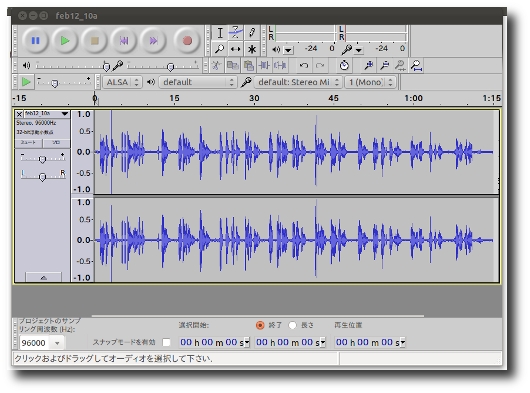Adjust the output volume slider

(x=72, y=66)
